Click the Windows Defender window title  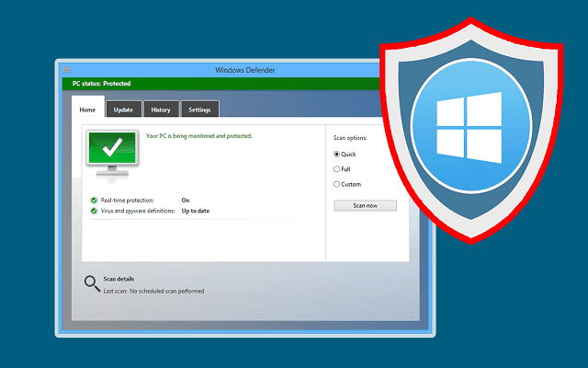(x=245, y=70)
